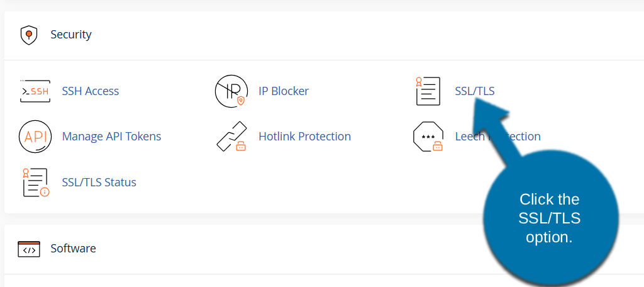Go to Manage API Tokens

click(x=112, y=137)
